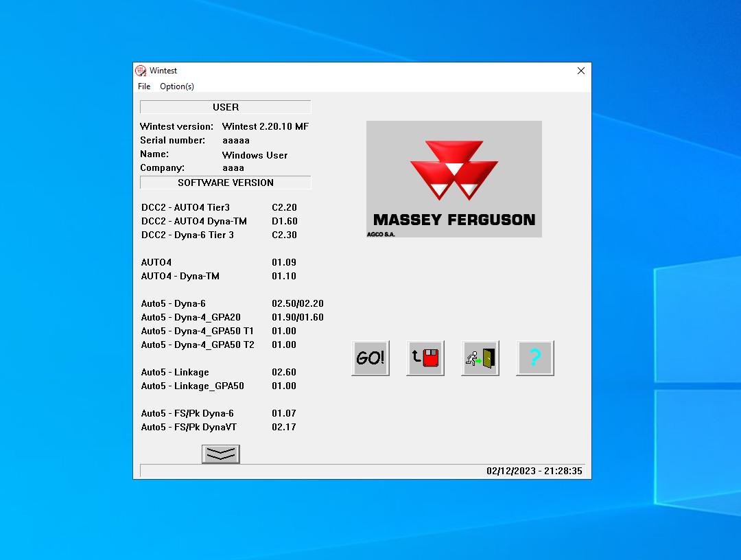Click version value "01.10"
This screenshot has width=741, height=560.
(284, 276)
